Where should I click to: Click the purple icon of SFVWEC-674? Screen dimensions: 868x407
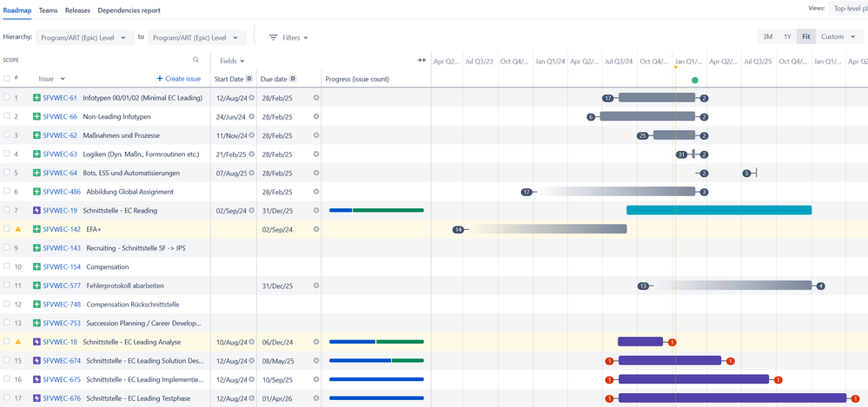(36, 360)
